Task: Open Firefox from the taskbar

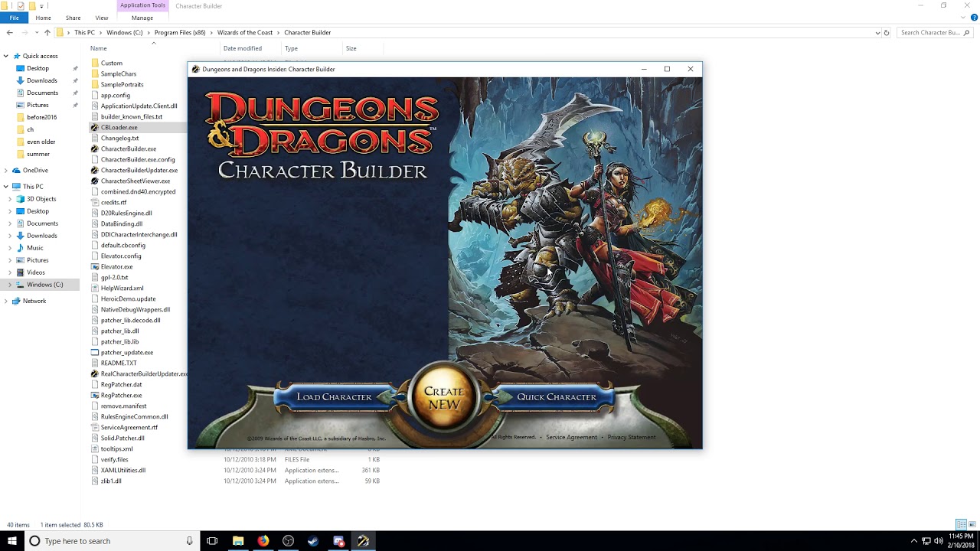Action: [x=263, y=541]
